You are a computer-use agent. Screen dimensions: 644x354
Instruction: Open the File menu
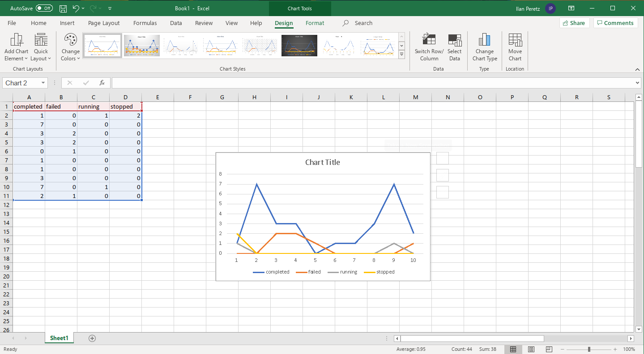click(12, 23)
